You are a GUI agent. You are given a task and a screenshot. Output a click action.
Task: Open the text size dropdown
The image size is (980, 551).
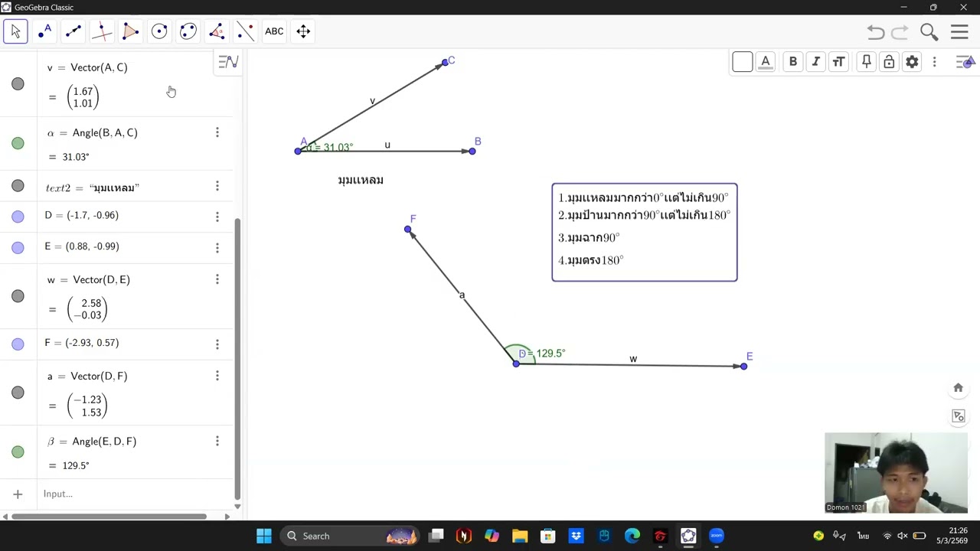click(839, 62)
